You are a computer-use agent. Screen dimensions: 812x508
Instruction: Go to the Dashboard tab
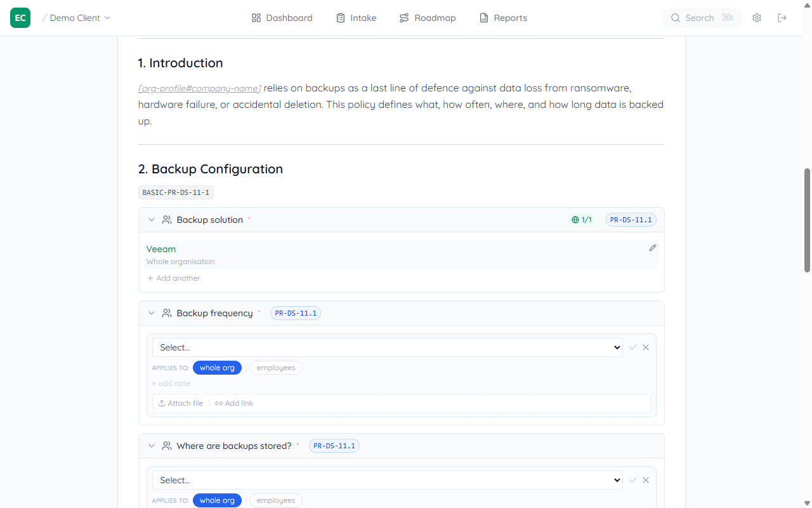[x=282, y=18]
